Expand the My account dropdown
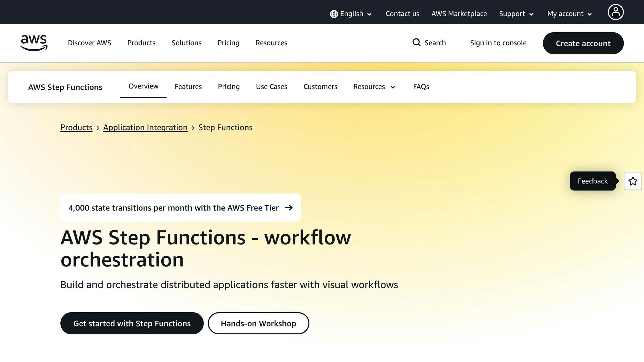The image size is (644, 362). point(569,14)
